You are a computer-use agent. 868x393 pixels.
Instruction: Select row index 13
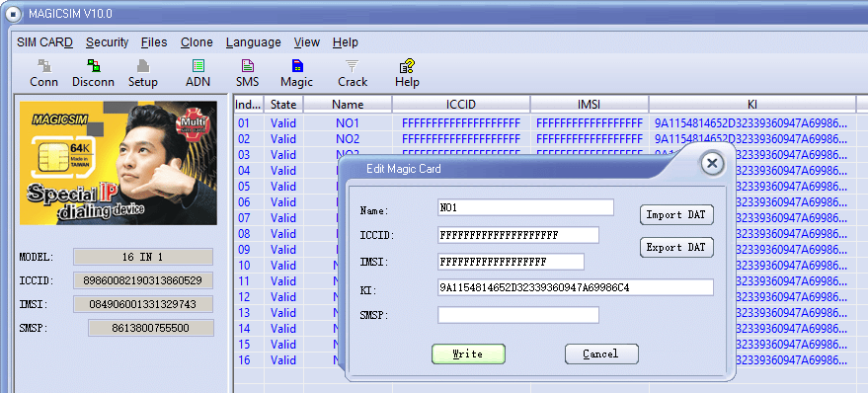pos(244,313)
